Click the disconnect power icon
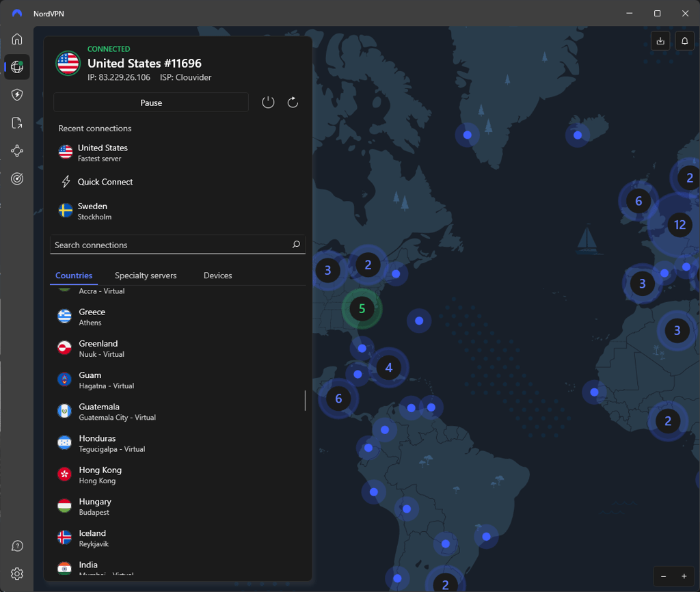700x592 pixels. (268, 103)
